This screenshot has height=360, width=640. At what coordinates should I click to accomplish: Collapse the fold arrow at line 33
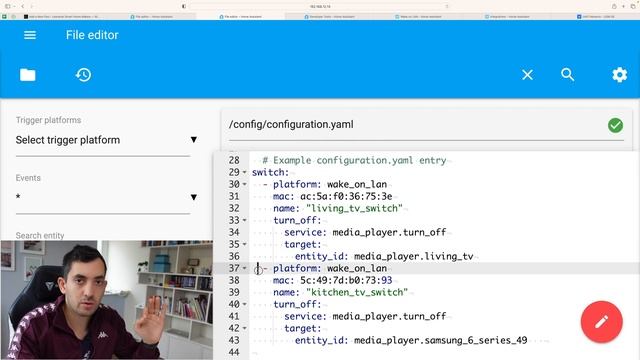244,220
